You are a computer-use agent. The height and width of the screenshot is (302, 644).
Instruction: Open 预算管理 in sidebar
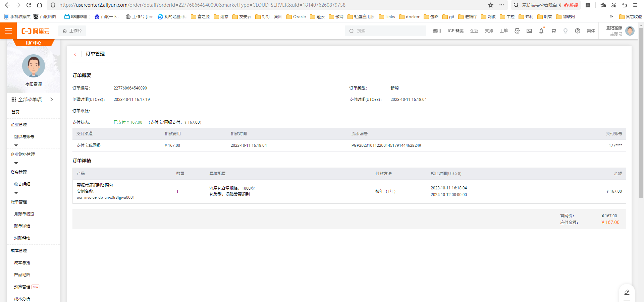point(22,287)
